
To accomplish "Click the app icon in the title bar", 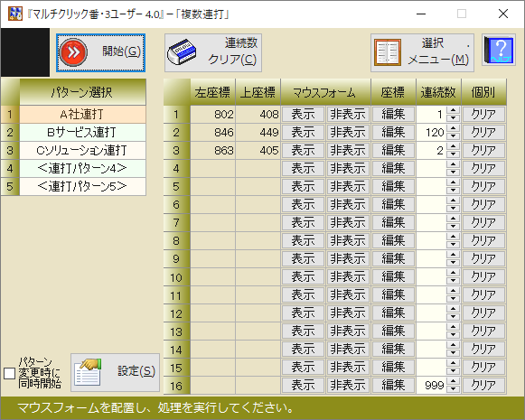I will [x=14, y=14].
